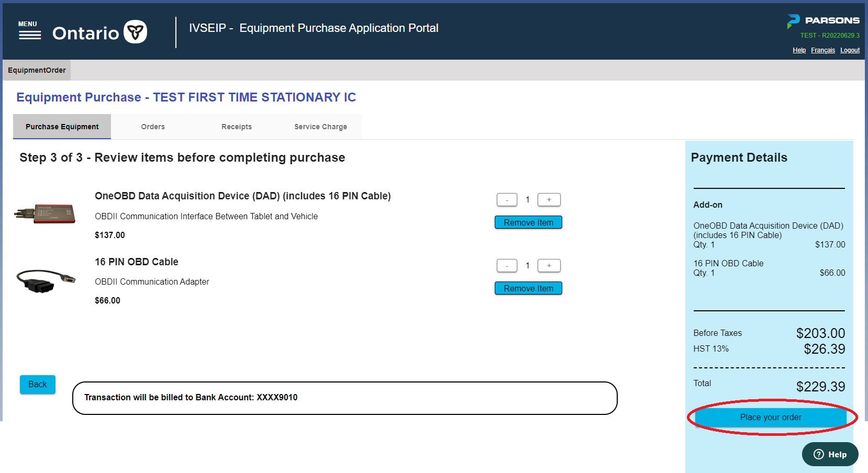Click the bank account billing notice
The image size is (868, 473).
point(345,398)
